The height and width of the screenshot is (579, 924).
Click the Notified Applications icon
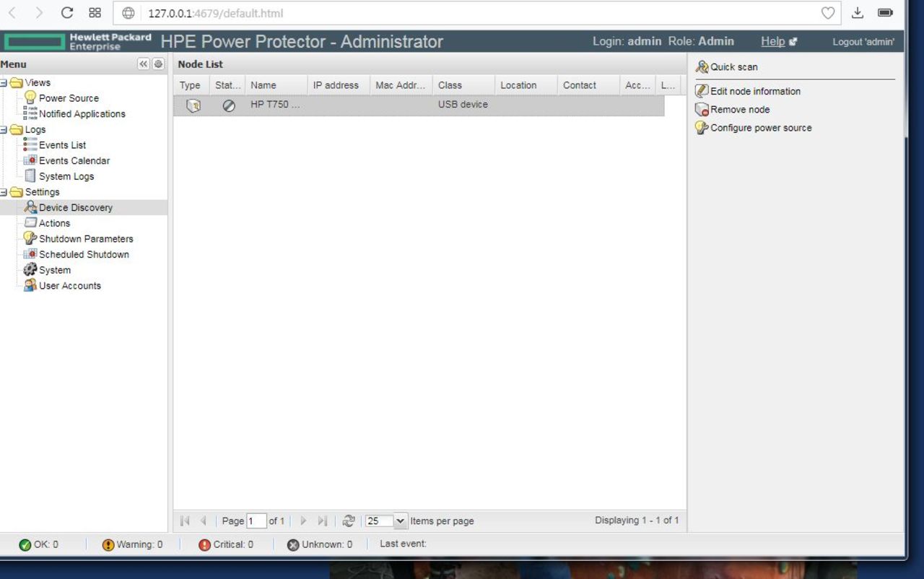(30, 113)
